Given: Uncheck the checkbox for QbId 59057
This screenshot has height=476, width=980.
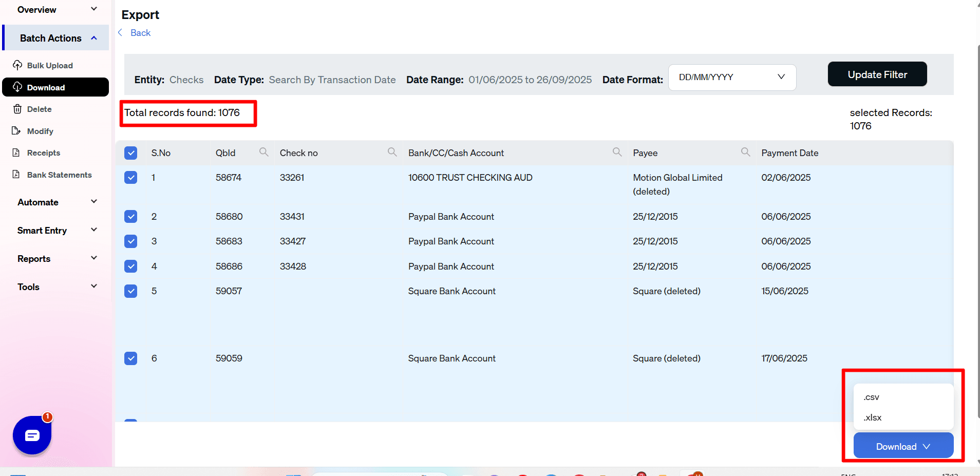Looking at the screenshot, I should click(131, 291).
